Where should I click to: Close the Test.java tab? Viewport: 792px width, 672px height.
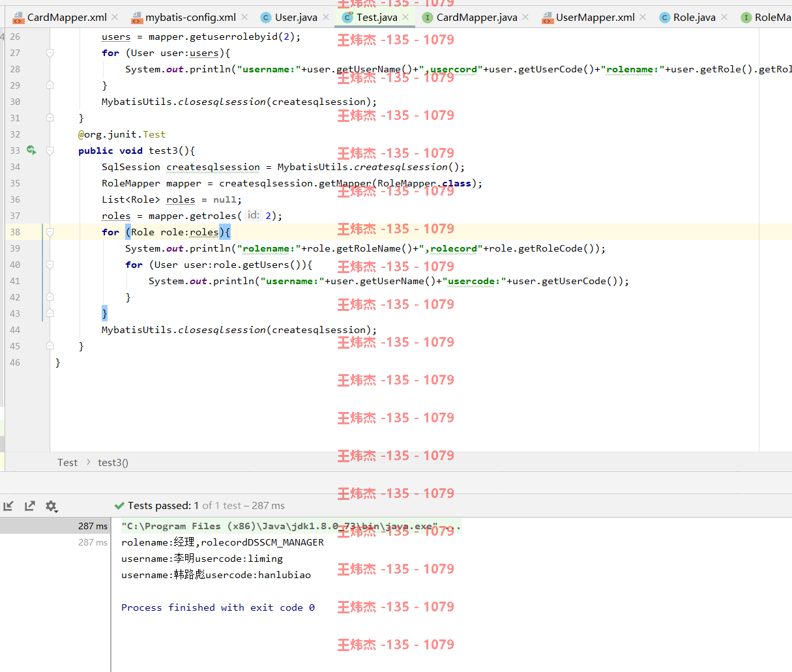click(x=405, y=17)
